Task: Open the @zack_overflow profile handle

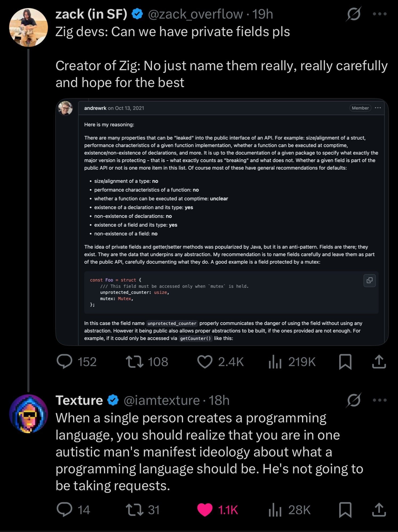Action: pyautogui.click(x=195, y=14)
